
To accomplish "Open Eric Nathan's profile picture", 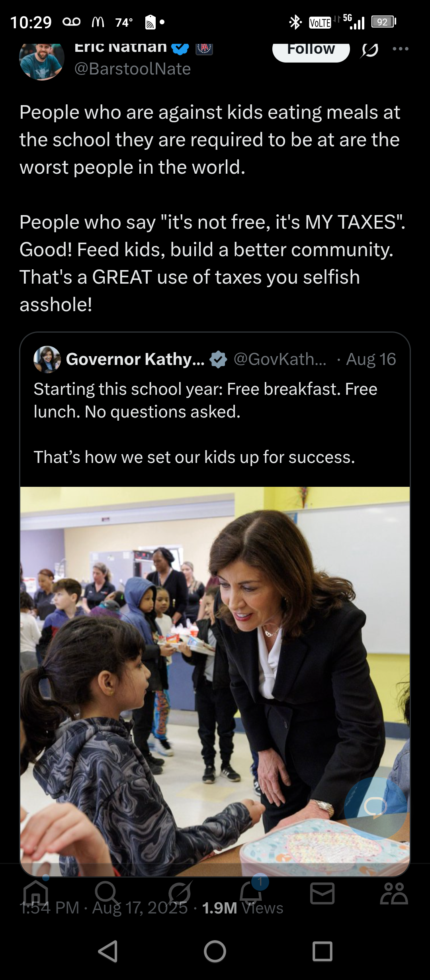I will click(x=42, y=59).
